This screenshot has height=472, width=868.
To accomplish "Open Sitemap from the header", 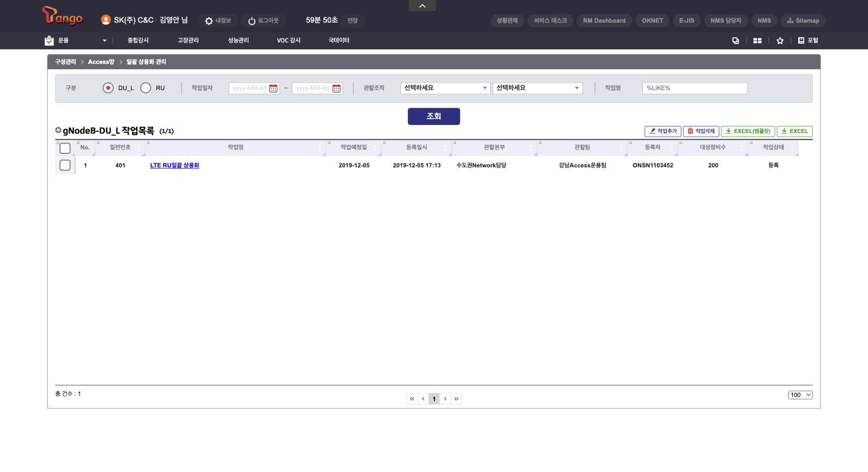I will click(803, 20).
